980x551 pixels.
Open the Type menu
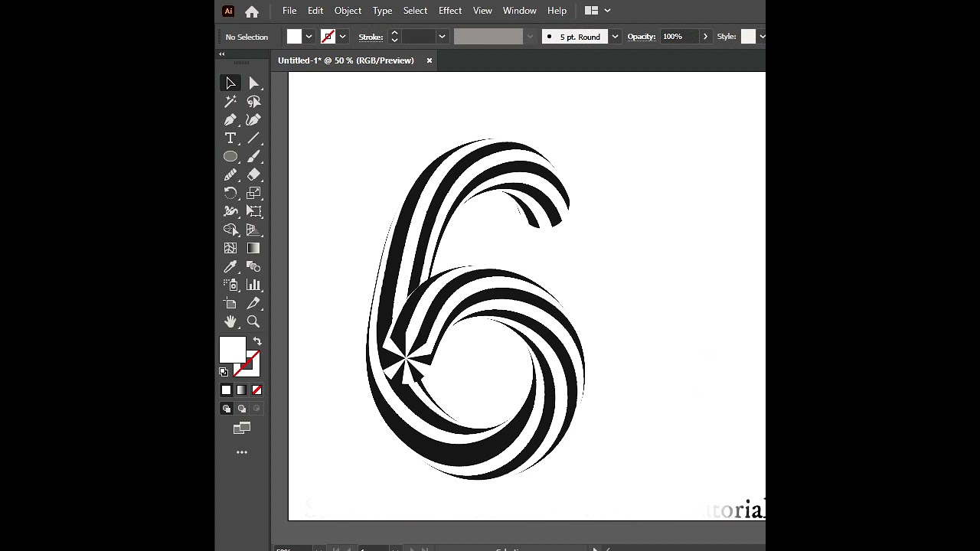[382, 11]
